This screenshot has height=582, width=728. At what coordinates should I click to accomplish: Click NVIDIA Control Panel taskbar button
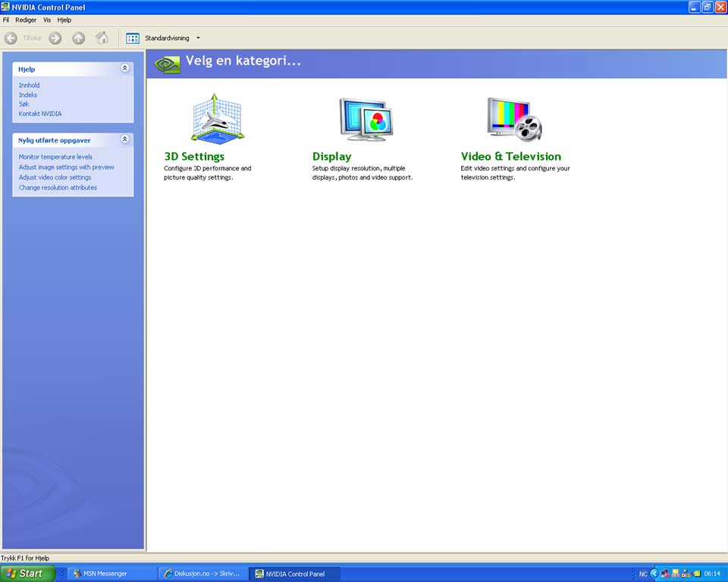coord(294,574)
